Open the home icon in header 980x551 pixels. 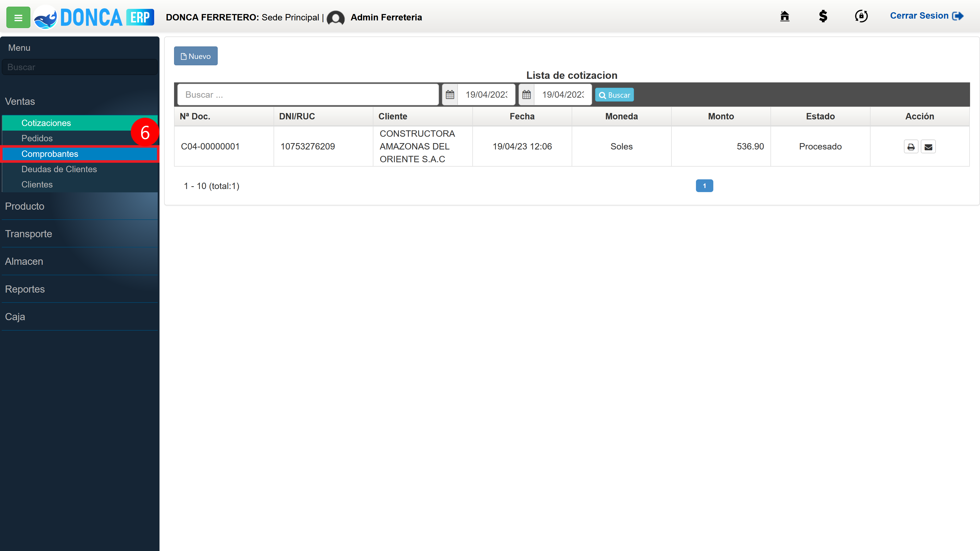click(785, 16)
